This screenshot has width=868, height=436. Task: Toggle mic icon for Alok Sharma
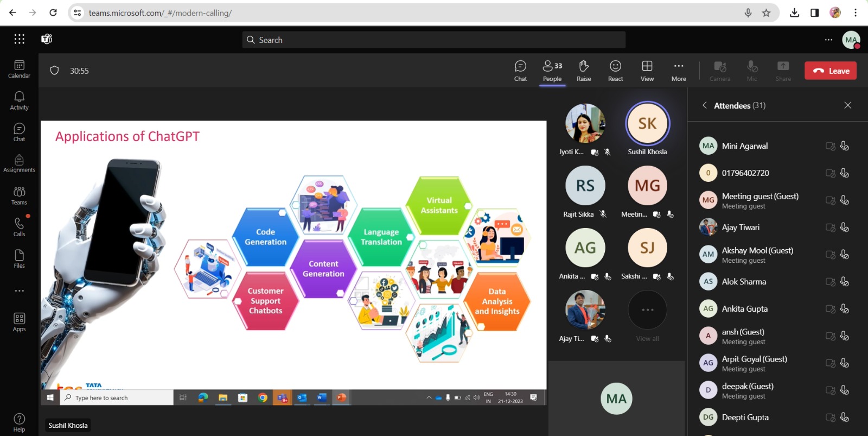[x=845, y=282]
